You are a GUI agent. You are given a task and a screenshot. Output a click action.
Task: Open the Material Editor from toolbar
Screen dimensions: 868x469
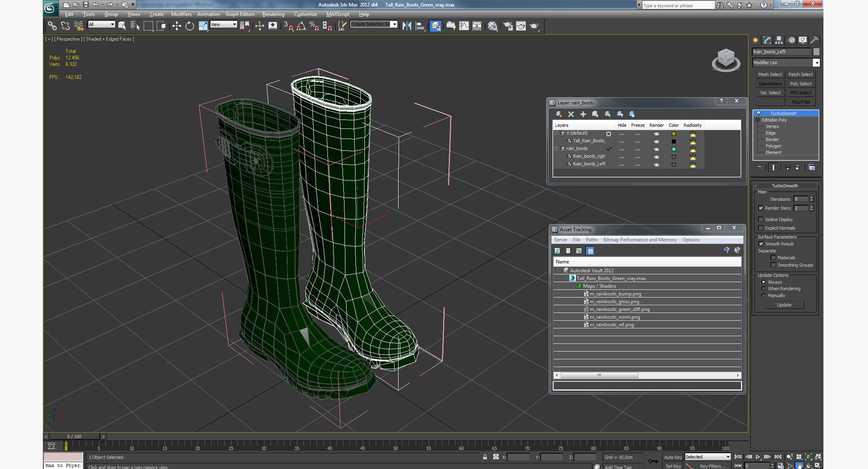(x=493, y=26)
